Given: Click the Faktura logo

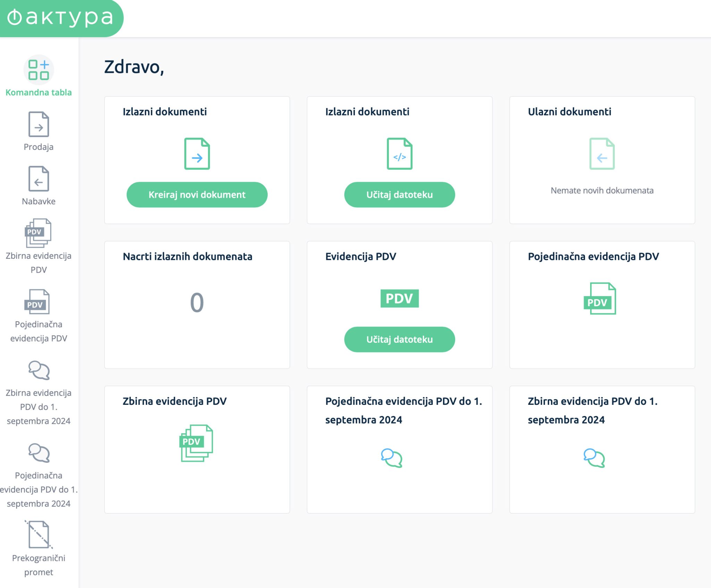Looking at the screenshot, I should point(61,18).
